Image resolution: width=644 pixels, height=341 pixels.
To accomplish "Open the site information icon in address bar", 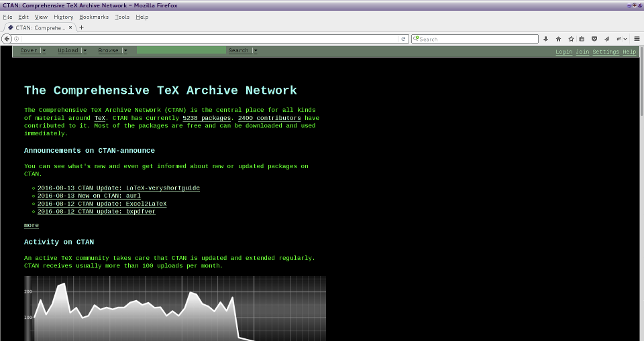I will click(x=16, y=39).
